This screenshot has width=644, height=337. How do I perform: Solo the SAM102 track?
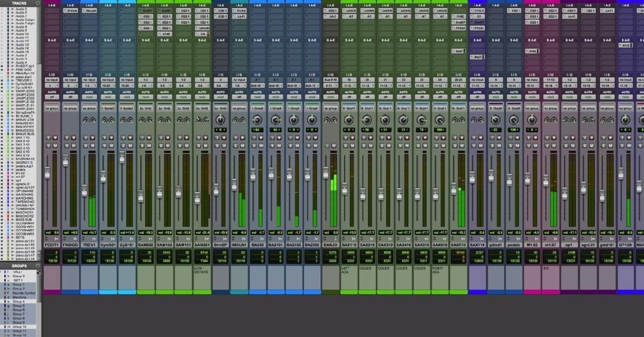click(x=160, y=146)
